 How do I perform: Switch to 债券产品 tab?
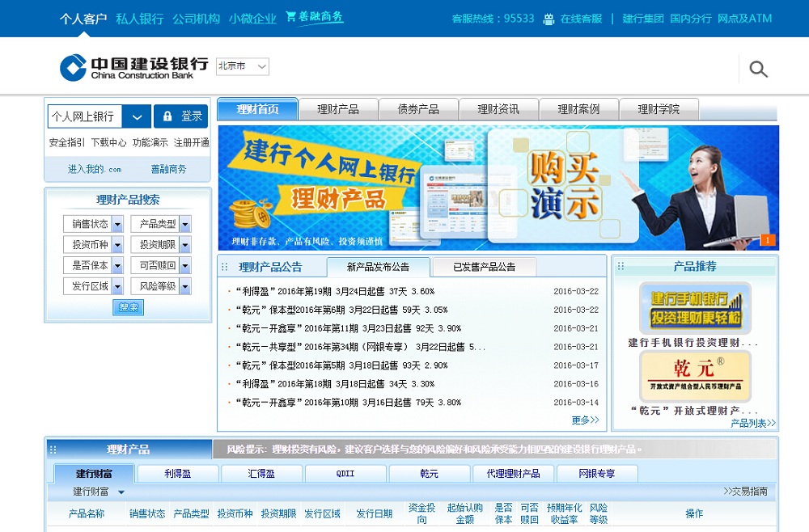[x=418, y=109]
